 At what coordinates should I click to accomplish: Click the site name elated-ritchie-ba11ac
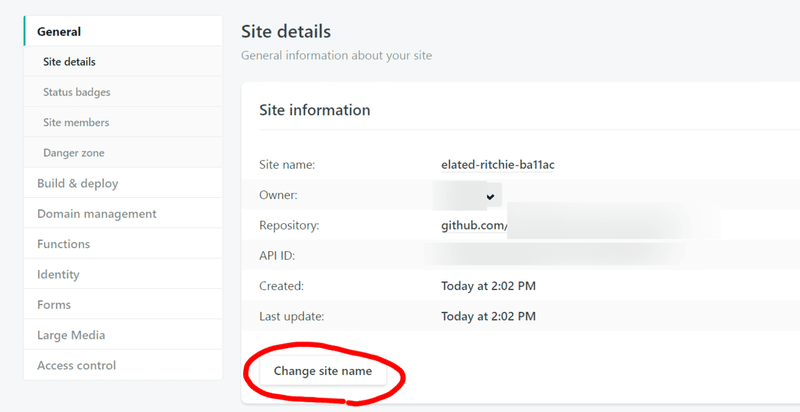coord(498,164)
